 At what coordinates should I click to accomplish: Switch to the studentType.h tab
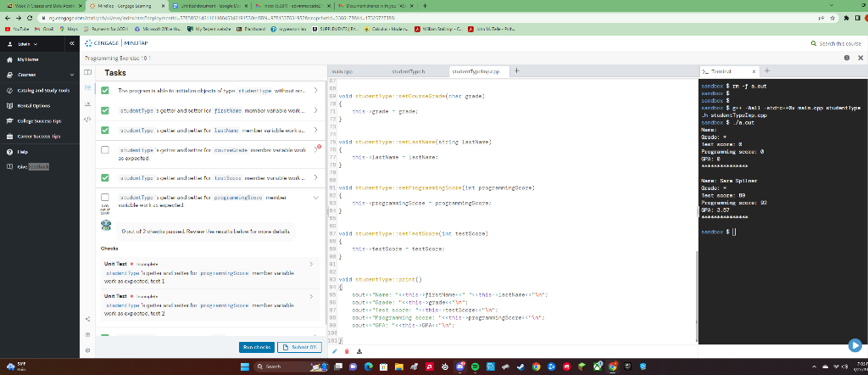pos(409,72)
